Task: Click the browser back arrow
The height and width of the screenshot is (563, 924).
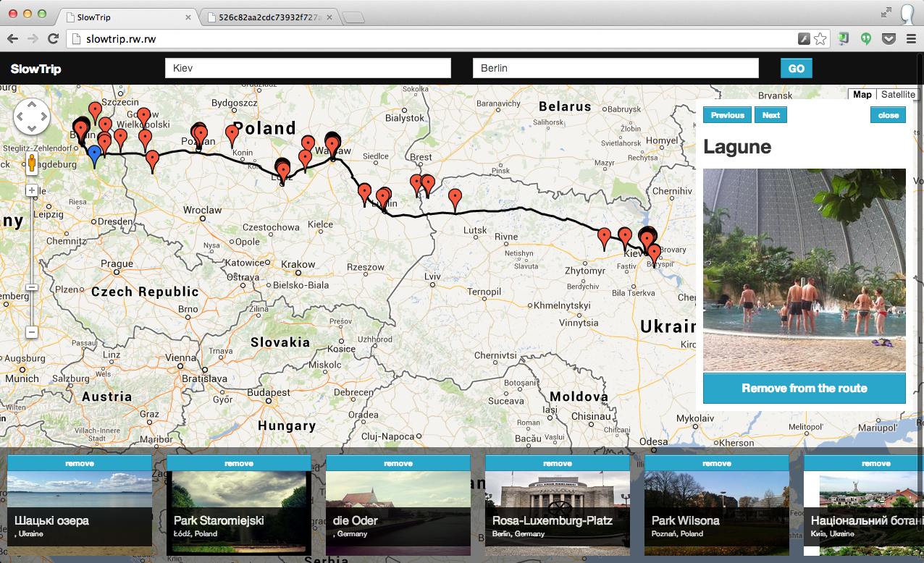Action: [12, 39]
